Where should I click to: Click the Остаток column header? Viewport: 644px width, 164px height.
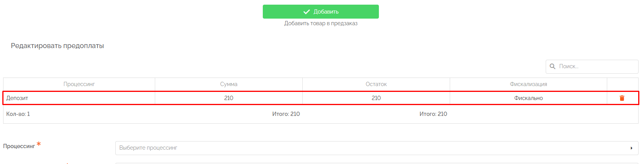pyautogui.click(x=376, y=84)
